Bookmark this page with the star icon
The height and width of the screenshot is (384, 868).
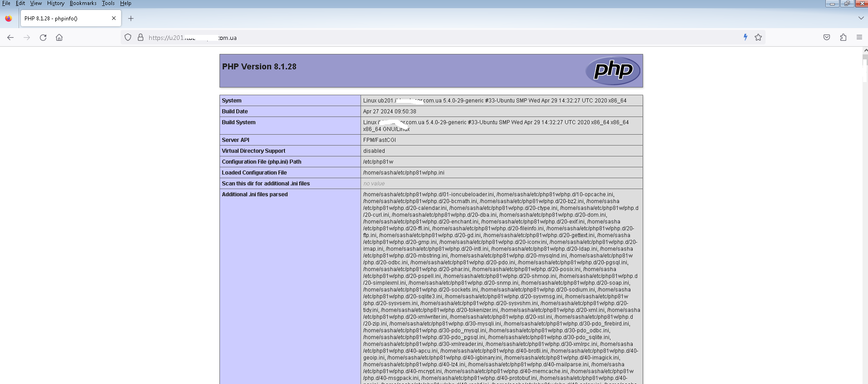758,38
